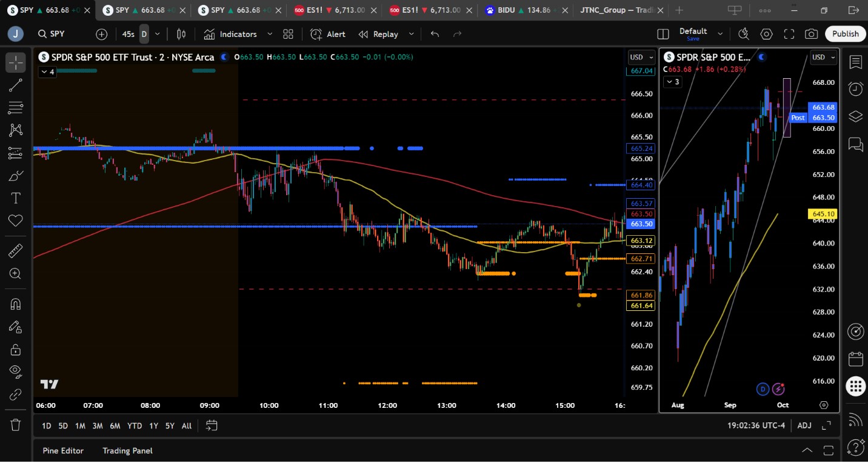Collapse the bottom panel with the chevron
The image size is (868, 463).
[x=807, y=450]
